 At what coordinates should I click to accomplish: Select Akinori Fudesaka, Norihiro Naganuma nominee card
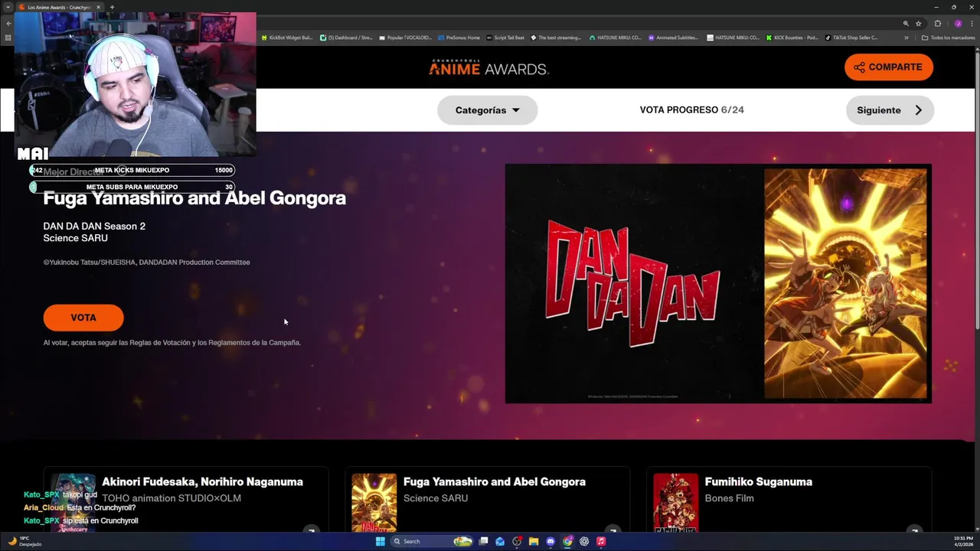[186, 500]
